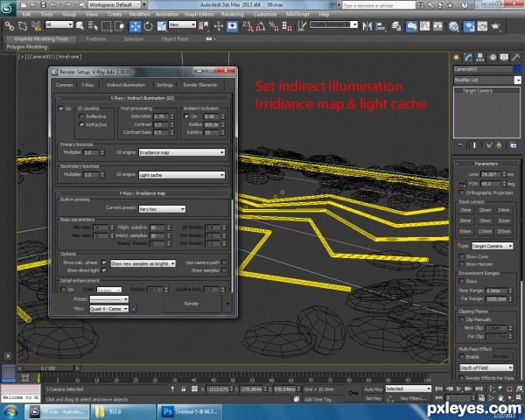Select the Bind to Space Warp tool

coord(36,25)
